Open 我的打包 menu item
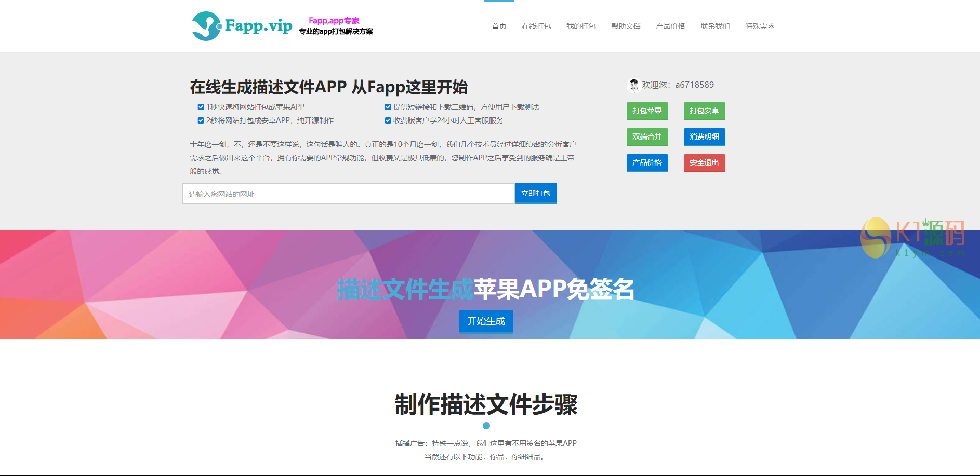980x476 pixels. click(581, 26)
